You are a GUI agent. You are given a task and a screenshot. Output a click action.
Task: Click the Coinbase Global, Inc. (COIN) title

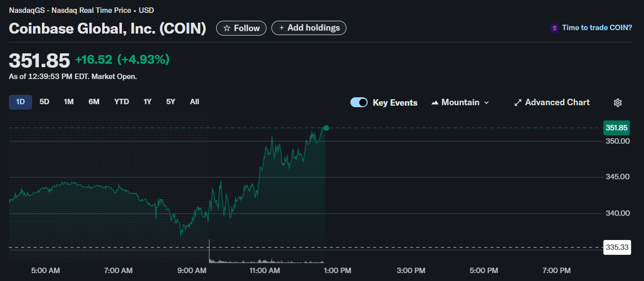pyautogui.click(x=108, y=28)
